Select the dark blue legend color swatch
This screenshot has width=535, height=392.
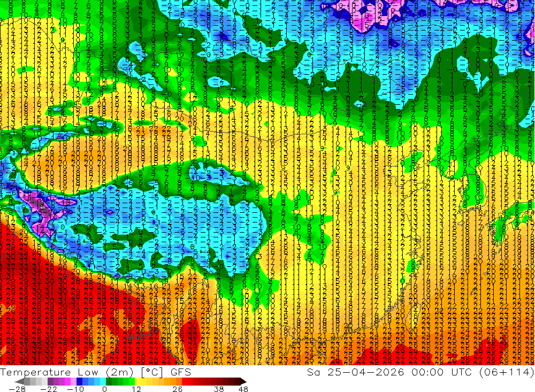tap(80, 381)
